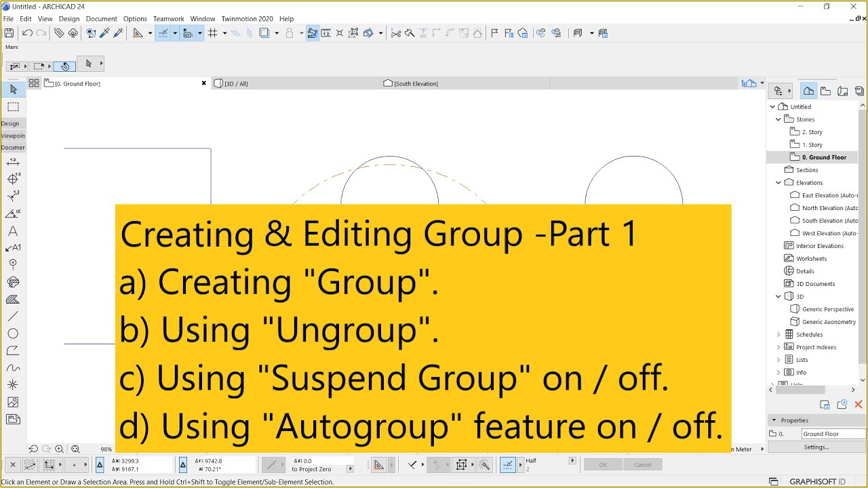Select 1. Story in Navigator
868x488 pixels.
pyautogui.click(x=812, y=144)
